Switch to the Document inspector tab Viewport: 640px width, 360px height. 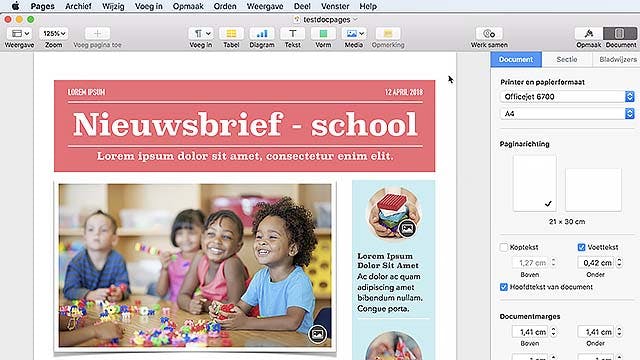tap(516, 60)
